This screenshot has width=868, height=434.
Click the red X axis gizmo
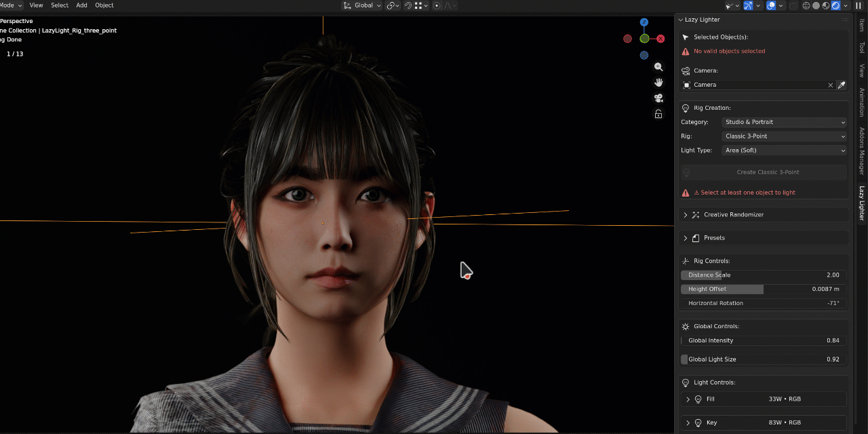(660, 39)
